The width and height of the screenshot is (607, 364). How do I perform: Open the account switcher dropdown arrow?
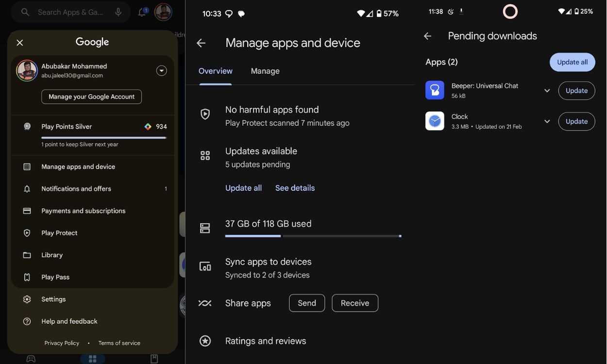coord(160,69)
